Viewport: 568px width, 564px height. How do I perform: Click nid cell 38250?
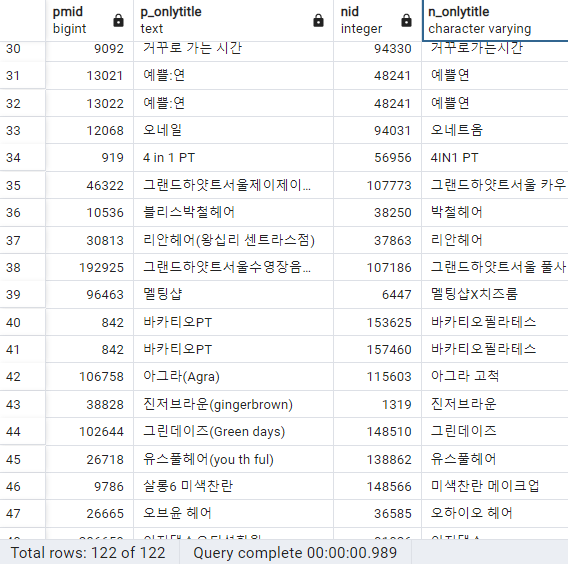coord(377,213)
